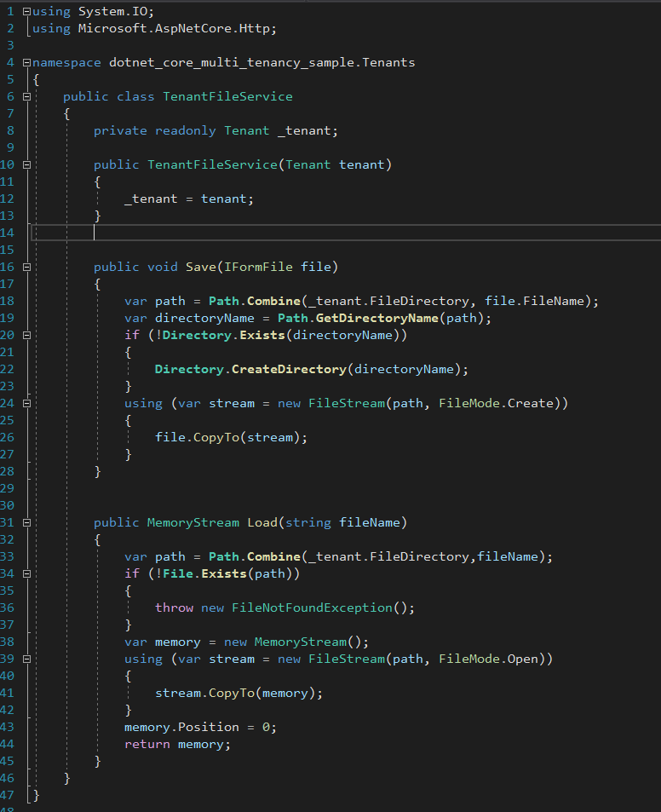This screenshot has height=812, width=661.
Task: Click "Directory.Exists" on line 20
Action: tap(224, 335)
